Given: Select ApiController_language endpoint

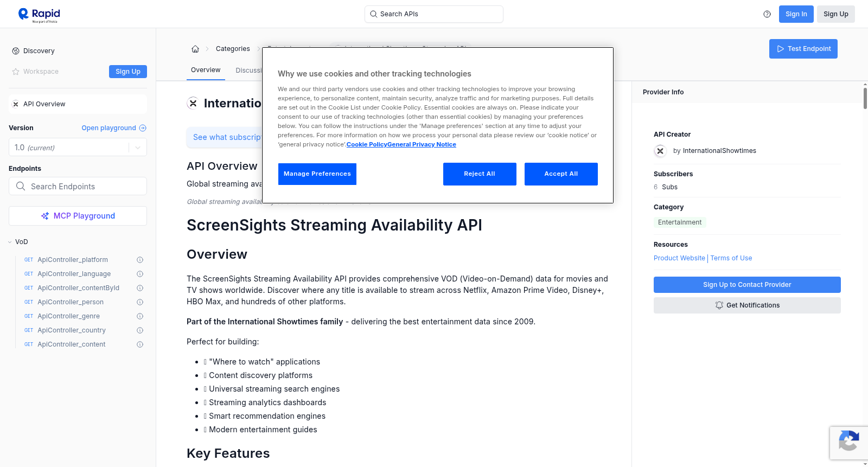Looking at the screenshot, I should tap(74, 274).
